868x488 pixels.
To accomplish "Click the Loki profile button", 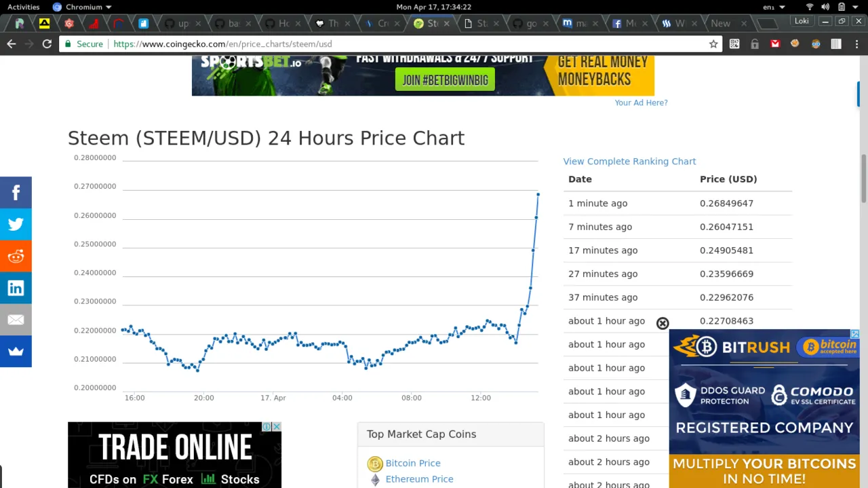I will click(802, 21).
